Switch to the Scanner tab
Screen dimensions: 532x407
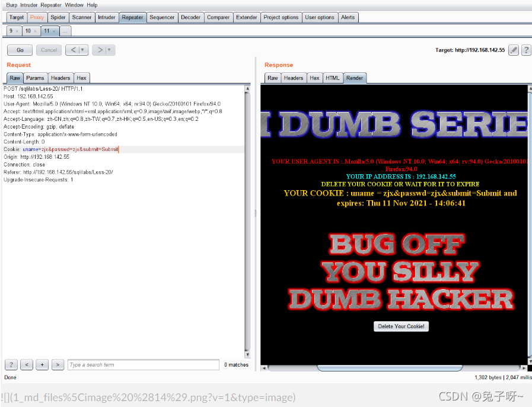point(82,17)
